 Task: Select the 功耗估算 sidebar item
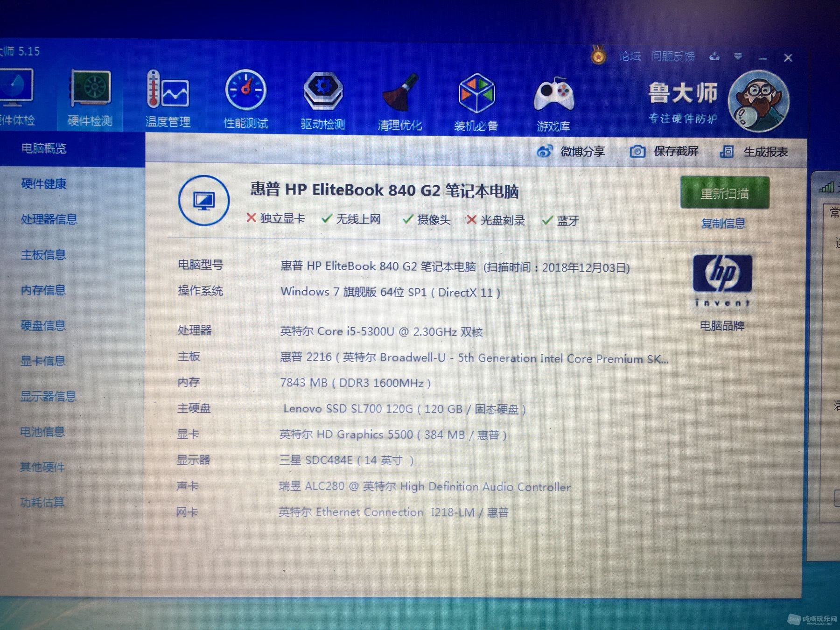click(x=42, y=502)
